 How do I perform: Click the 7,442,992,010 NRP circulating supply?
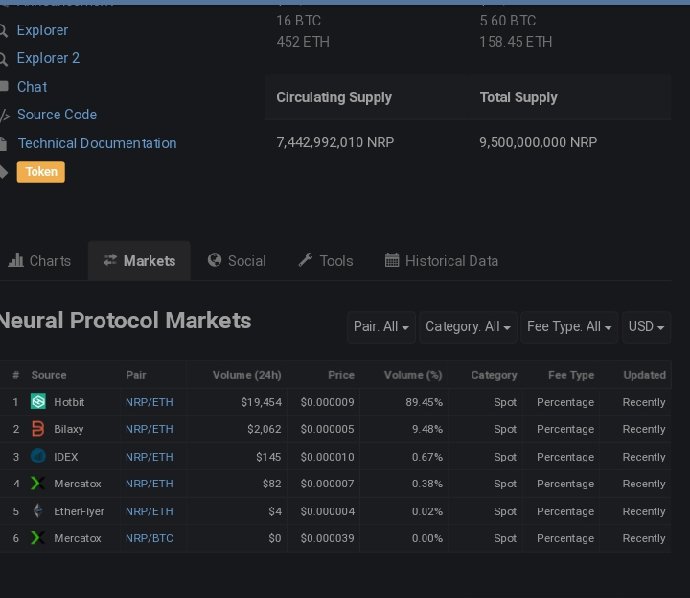pos(335,142)
